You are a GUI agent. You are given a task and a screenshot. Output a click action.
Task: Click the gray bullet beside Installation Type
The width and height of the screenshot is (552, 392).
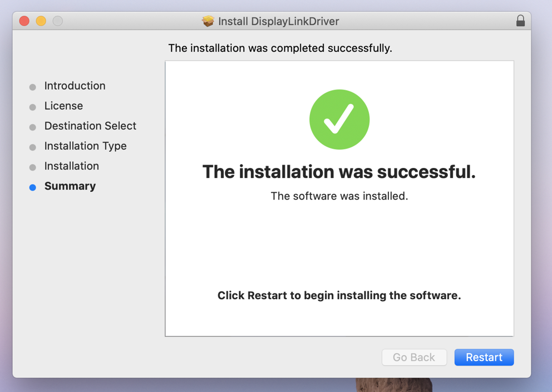coord(33,147)
